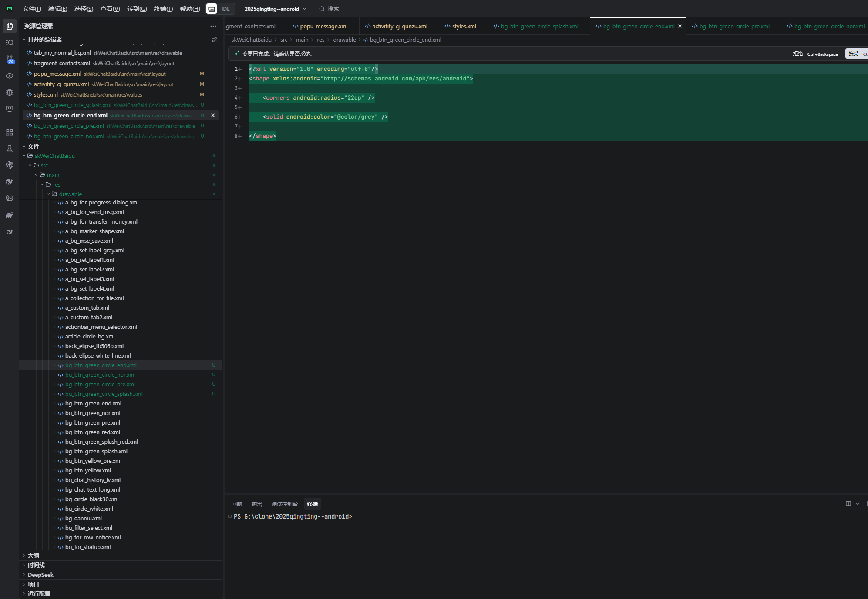
Task: Open the schemas.android.com URL in code
Action: pyautogui.click(x=395, y=79)
